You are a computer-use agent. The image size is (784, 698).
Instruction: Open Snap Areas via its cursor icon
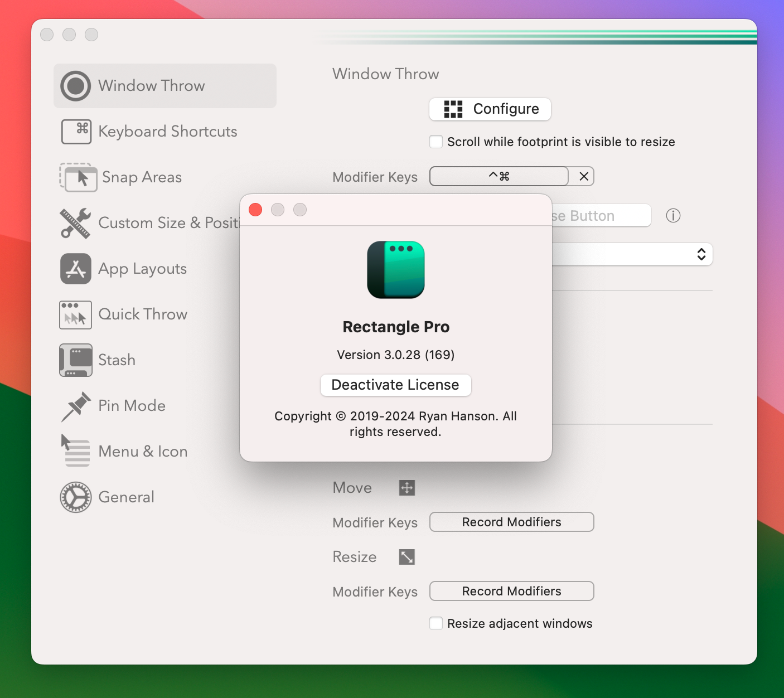point(78,177)
